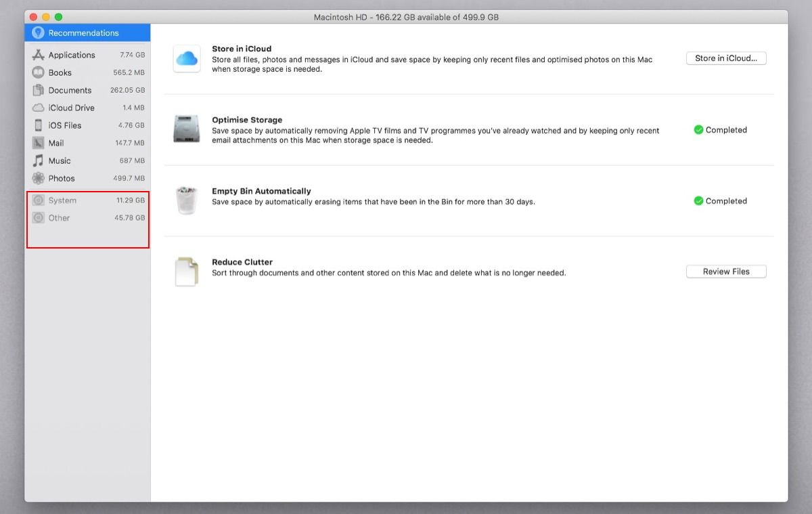Open the Photos pinwheel icon

(x=39, y=178)
